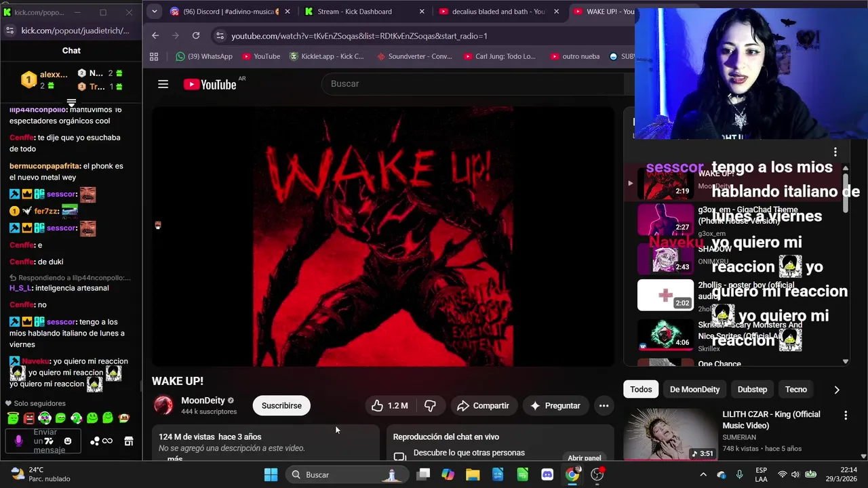Open ESP LAA keyboard language selector
Viewport: 868px width, 488px height.
(x=762, y=474)
